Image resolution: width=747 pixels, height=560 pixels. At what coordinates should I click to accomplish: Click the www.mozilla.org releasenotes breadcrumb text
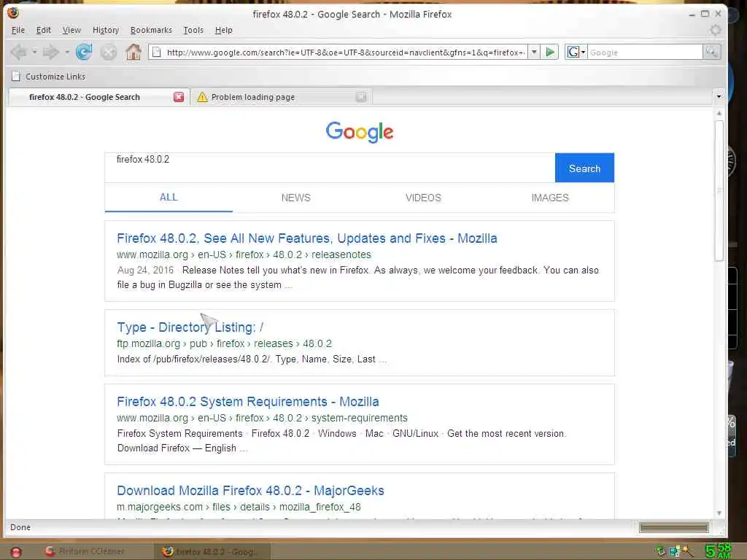click(244, 254)
